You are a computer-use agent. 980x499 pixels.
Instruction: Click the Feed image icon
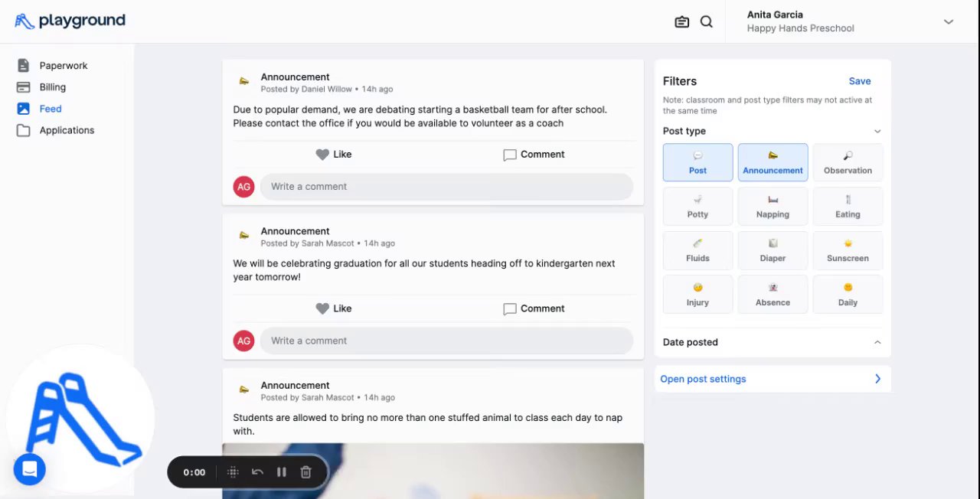click(x=24, y=109)
